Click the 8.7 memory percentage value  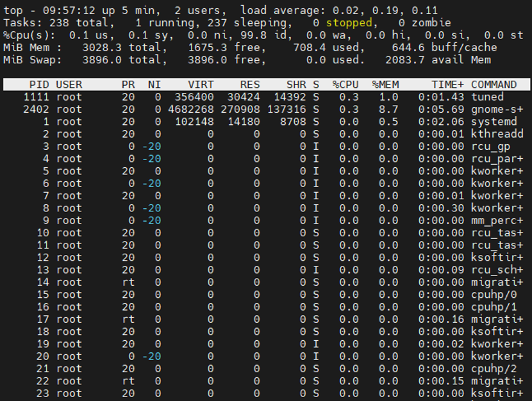388,109
